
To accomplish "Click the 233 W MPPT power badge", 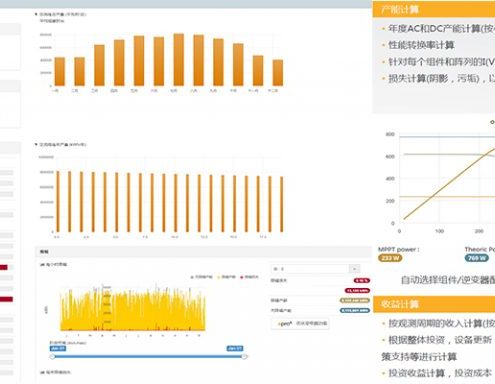I will pos(390,258).
